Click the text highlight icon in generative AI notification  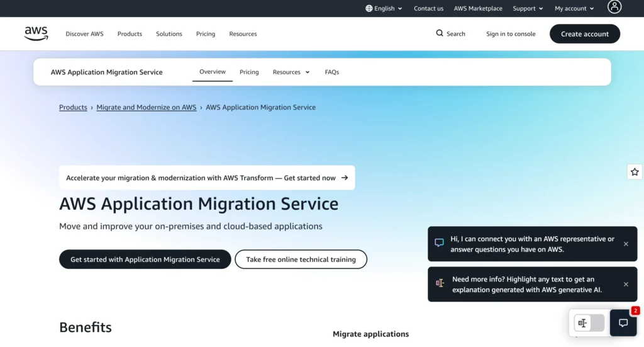click(440, 283)
